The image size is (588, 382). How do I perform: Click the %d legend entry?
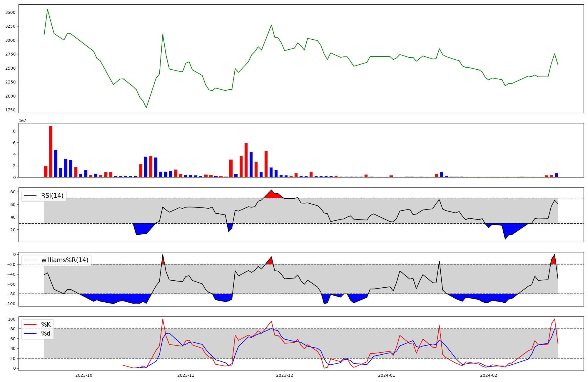click(x=46, y=334)
